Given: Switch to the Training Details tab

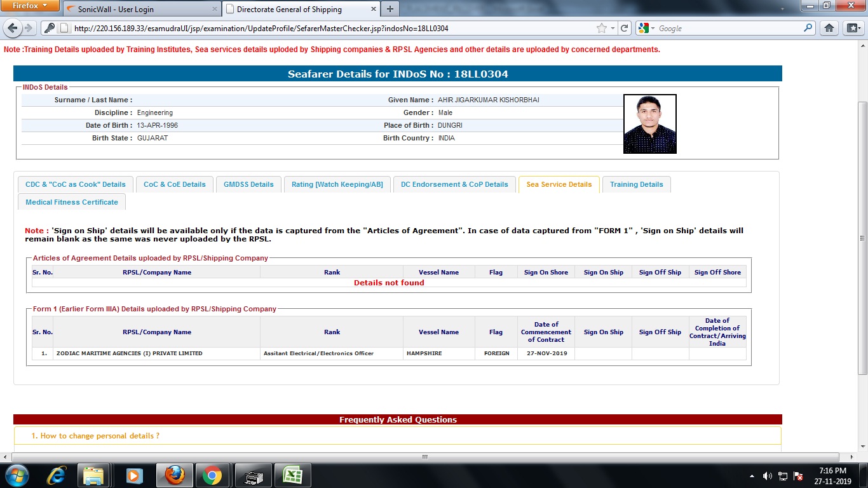Looking at the screenshot, I should coord(636,184).
